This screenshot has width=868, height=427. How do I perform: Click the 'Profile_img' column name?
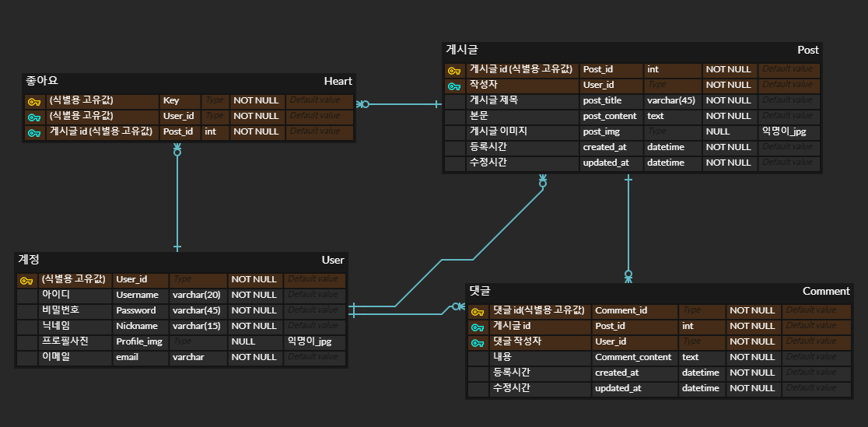[139, 341]
